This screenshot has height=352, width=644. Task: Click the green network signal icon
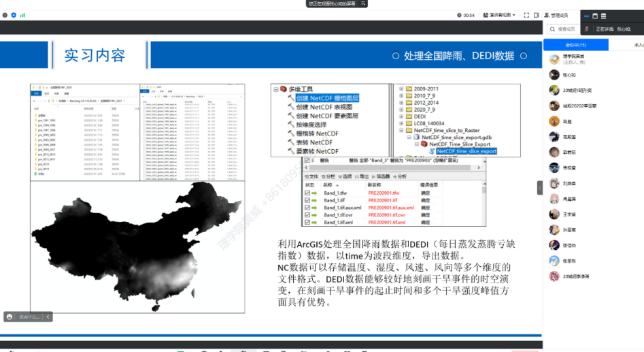coord(22,15)
